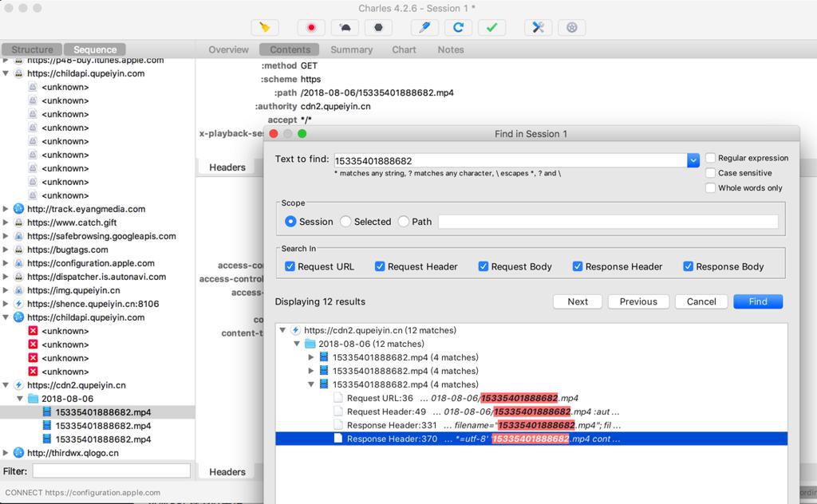Click the first red X unknown request icon
The height and width of the screenshot is (504, 817).
33,331
